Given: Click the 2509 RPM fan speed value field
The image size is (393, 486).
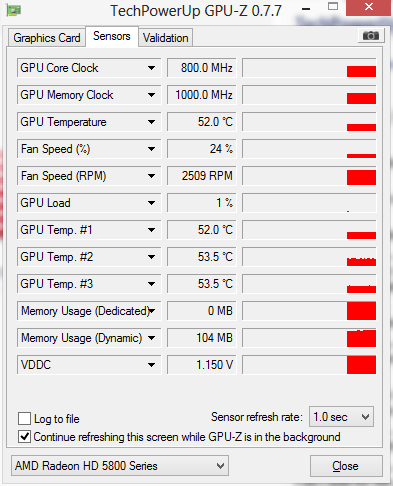Looking at the screenshot, I should click(202, 176).
